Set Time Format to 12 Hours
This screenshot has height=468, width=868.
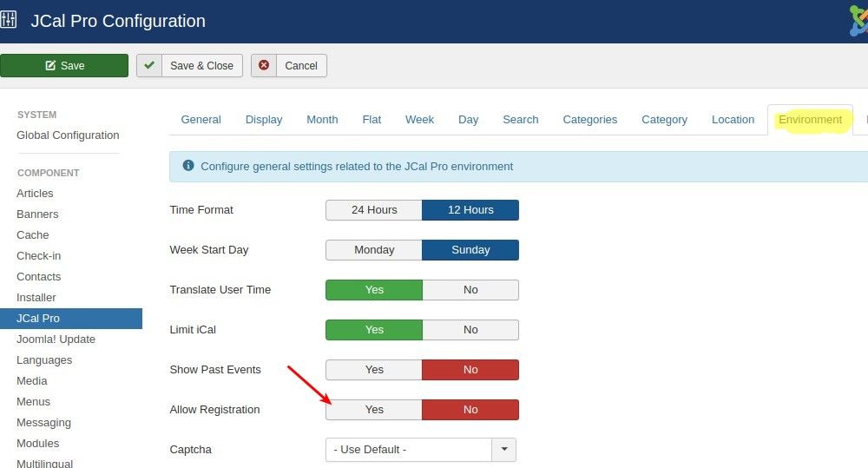[x=470, y=210]
